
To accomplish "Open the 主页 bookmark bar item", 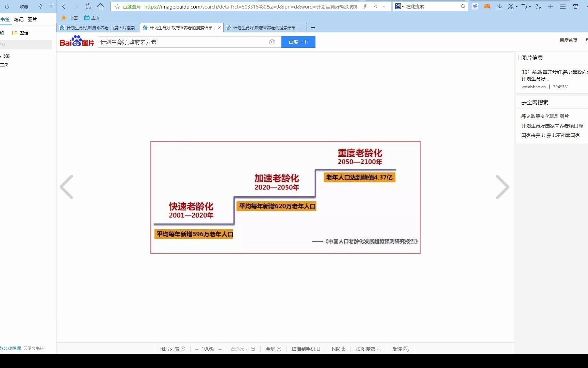I will click(92, 18).
